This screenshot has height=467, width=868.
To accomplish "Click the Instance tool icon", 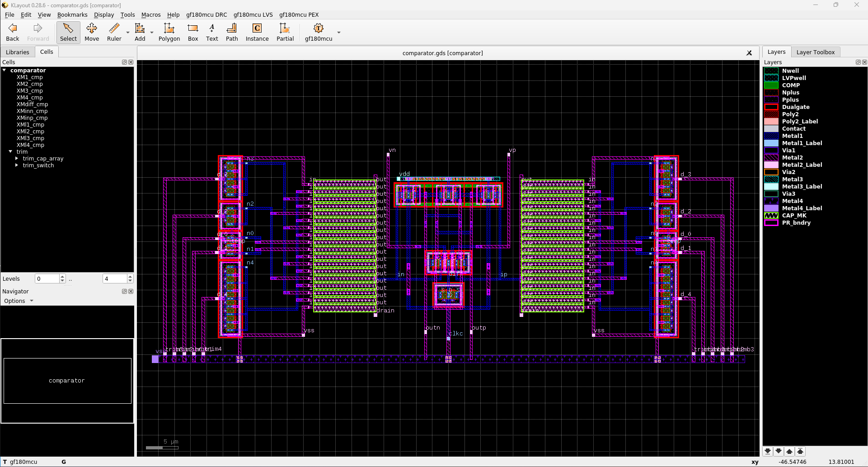I will click(x=257, y=32).
